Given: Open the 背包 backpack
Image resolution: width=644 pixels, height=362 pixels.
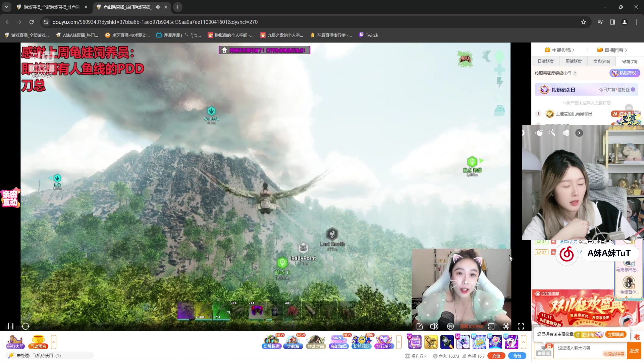Looking at the screenshot, I should coord(517,356).
